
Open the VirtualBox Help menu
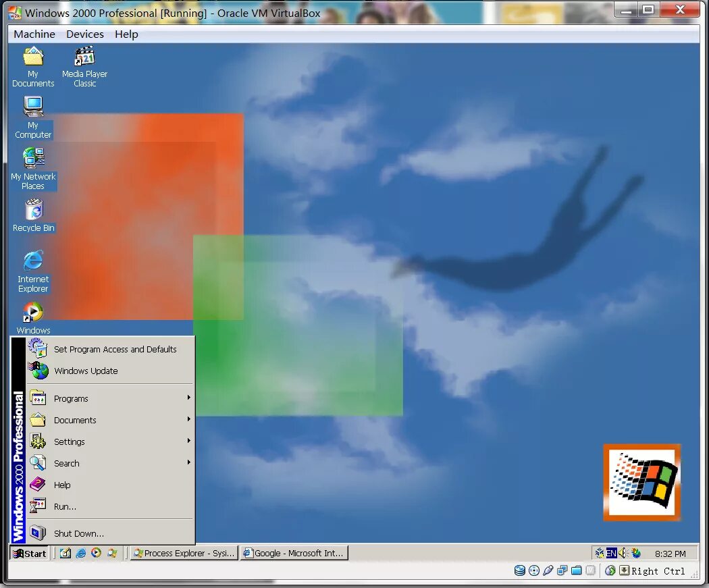126,34
